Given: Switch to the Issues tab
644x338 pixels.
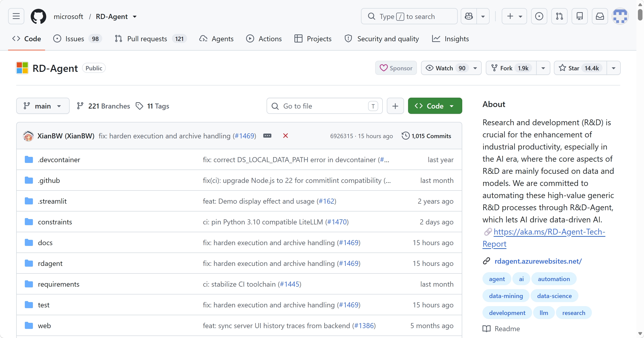Looking at the screenshot, I should pyautogui.click(x=77, y=39).
